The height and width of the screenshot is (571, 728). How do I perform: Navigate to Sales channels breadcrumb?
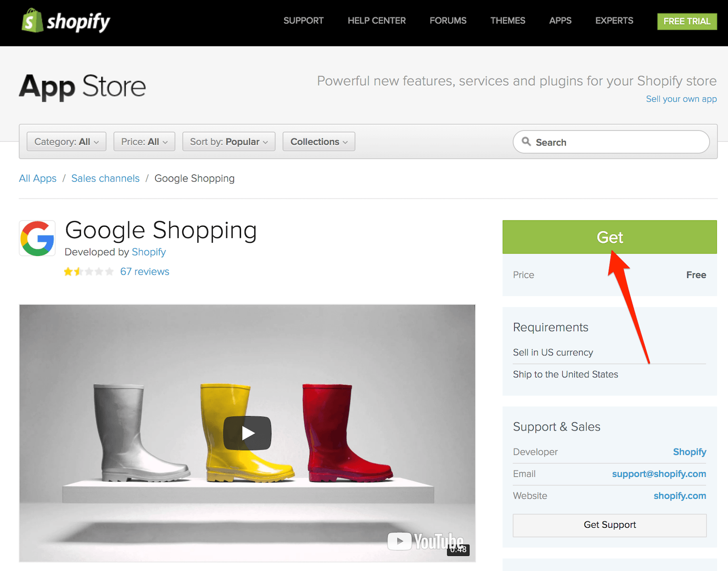tap(105, 178)
